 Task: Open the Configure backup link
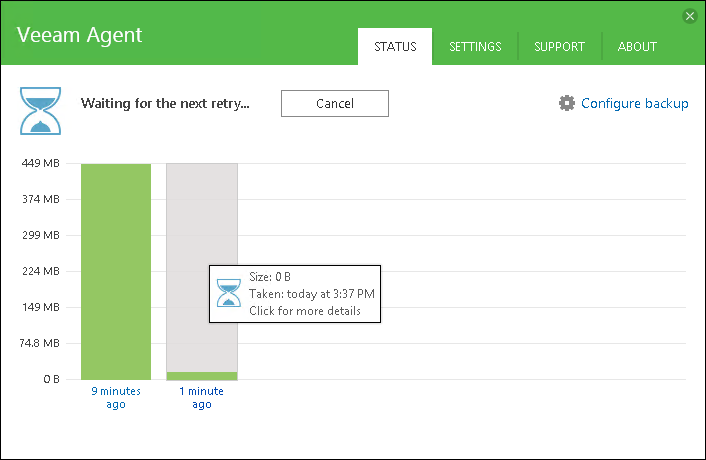[634, 103]
